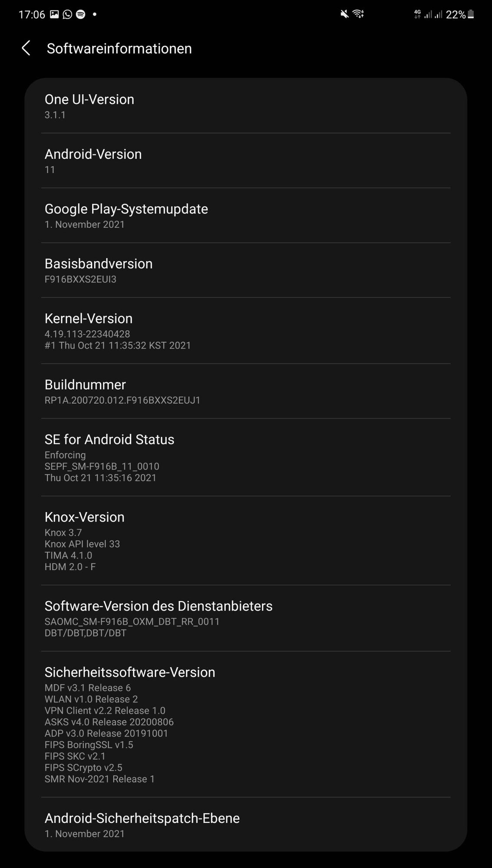Tap the gallery image notification icon
492x868 pixels.
click(x=54, y=14)
